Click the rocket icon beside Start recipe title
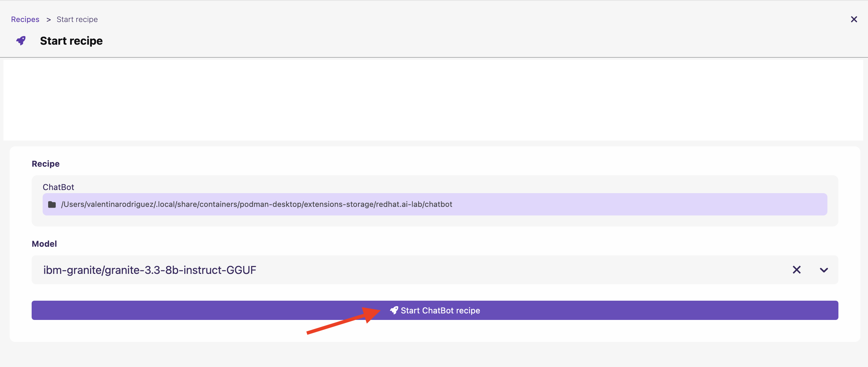Screen dimensions: 868x367 (21, 41)
